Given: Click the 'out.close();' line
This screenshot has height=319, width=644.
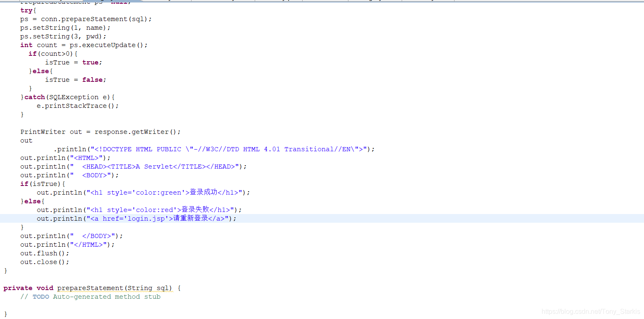Looking at the screenshot, I should [x=45, y=262].
